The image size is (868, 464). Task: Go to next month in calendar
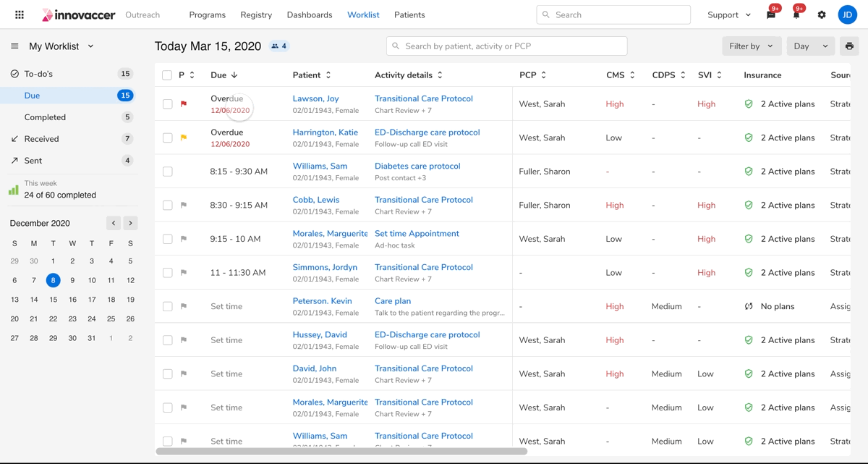coord(130,223)
